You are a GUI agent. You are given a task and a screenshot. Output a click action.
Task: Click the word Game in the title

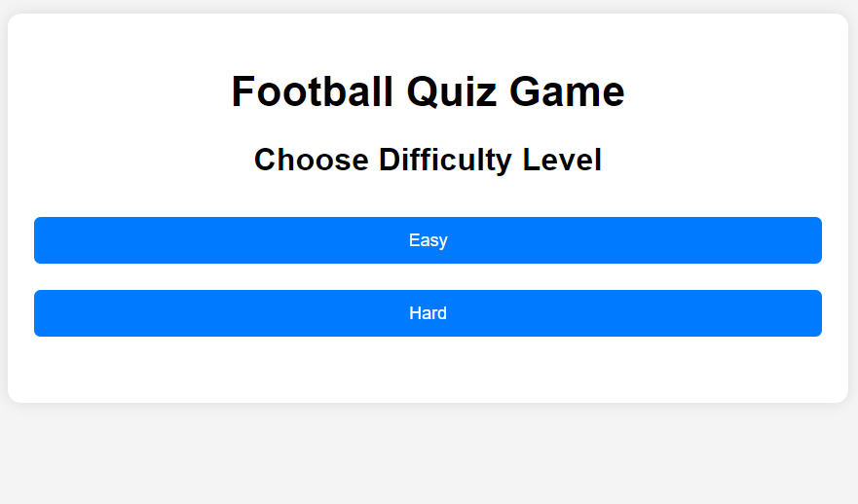click(x=567, y=91)
